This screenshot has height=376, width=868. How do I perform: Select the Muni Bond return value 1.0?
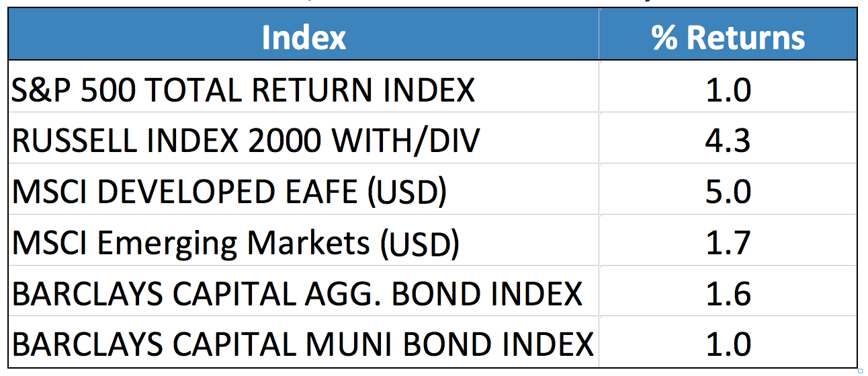(728, 342)
